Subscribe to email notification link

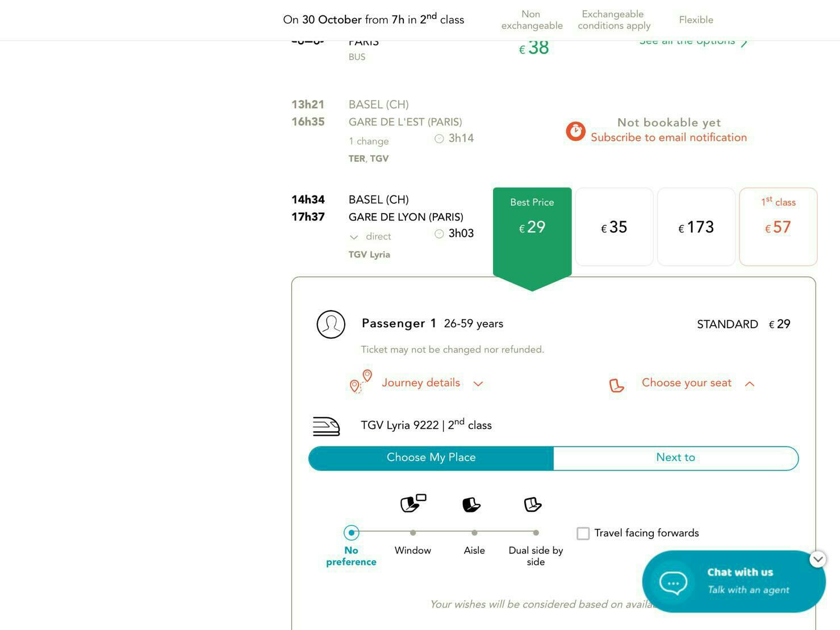coord(668,137)
